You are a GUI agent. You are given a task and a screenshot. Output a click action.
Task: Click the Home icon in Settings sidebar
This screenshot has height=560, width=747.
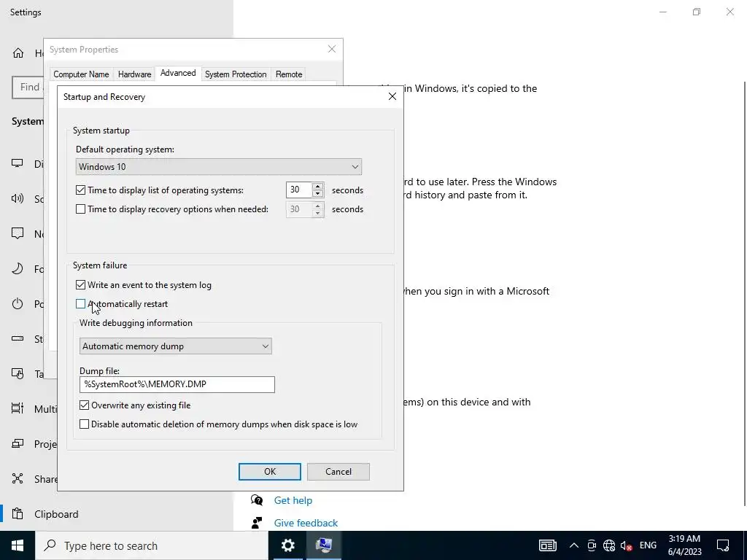point(18,52)
